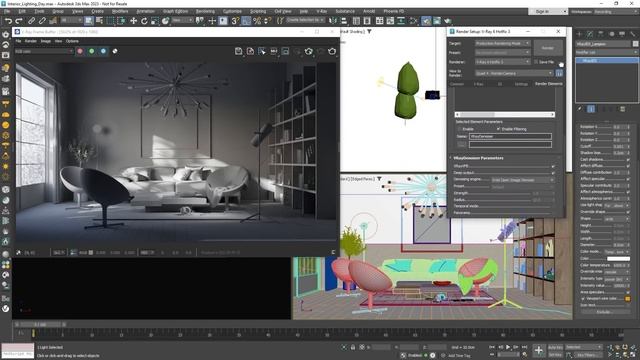Toggle the Cast shadows checkbox
Screen dimensions: 640x360
coord(628,160)
